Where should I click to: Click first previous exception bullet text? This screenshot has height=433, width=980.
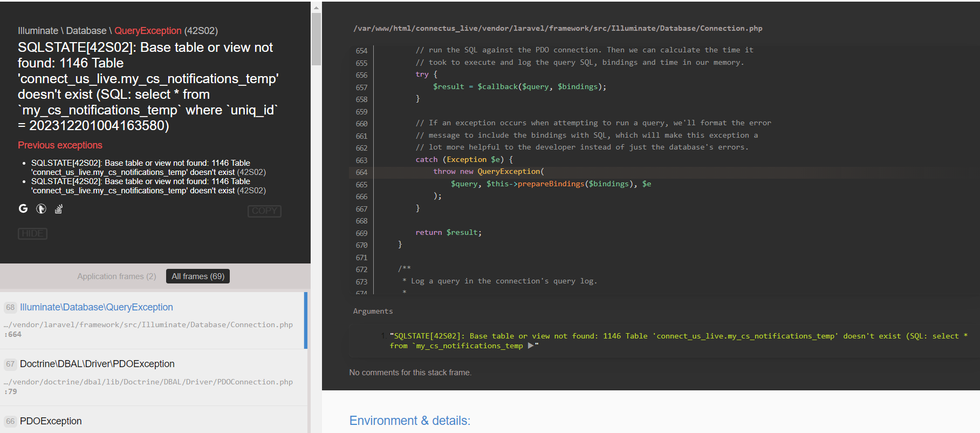click(x=148, y=167)
